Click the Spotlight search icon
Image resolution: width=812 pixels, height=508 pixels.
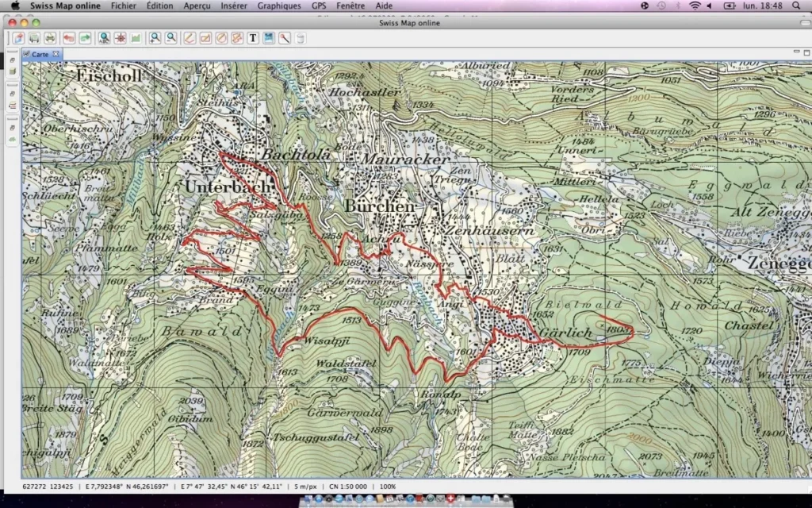click(796, 6)
